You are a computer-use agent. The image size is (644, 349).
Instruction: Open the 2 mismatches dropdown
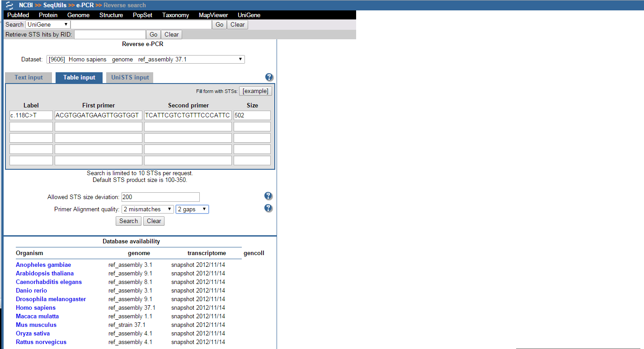click(148, 209)
